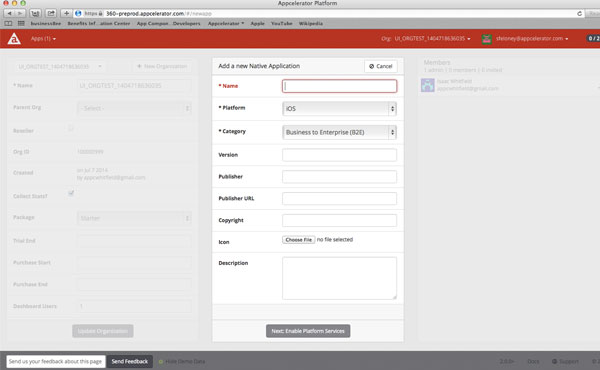600x370 pixels.
Task: Click Cancel to close the new app form
Action: 381,66
